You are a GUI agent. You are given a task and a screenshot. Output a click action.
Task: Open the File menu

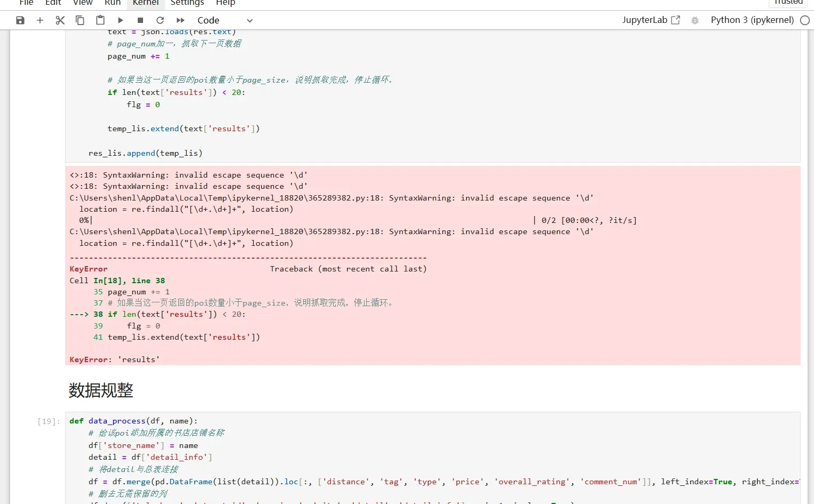point(26,3)
